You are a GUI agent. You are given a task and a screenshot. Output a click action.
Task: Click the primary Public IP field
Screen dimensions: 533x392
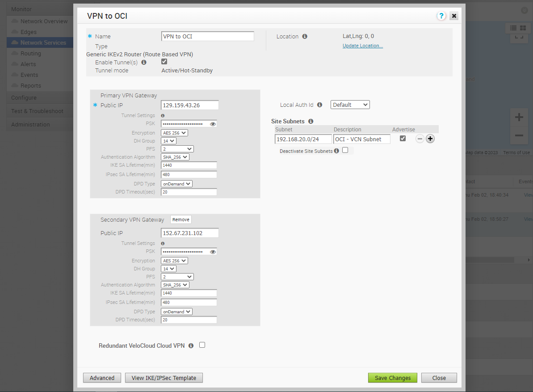190,105
